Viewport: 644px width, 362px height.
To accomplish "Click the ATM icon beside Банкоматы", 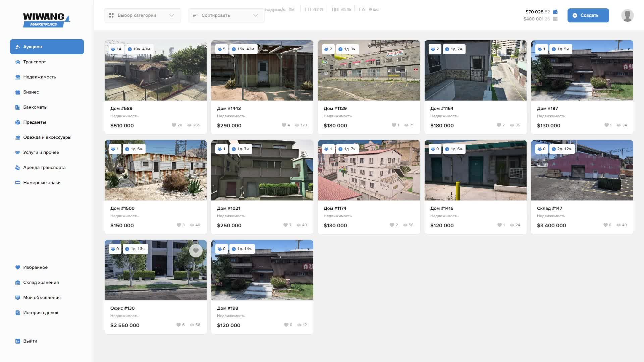I will click(x=18, y=107).
